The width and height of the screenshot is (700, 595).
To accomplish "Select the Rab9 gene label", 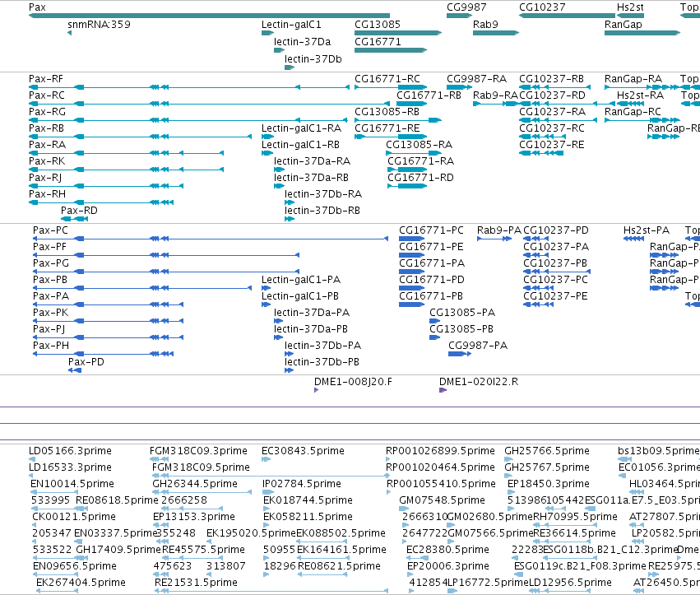I will point(485,25).
